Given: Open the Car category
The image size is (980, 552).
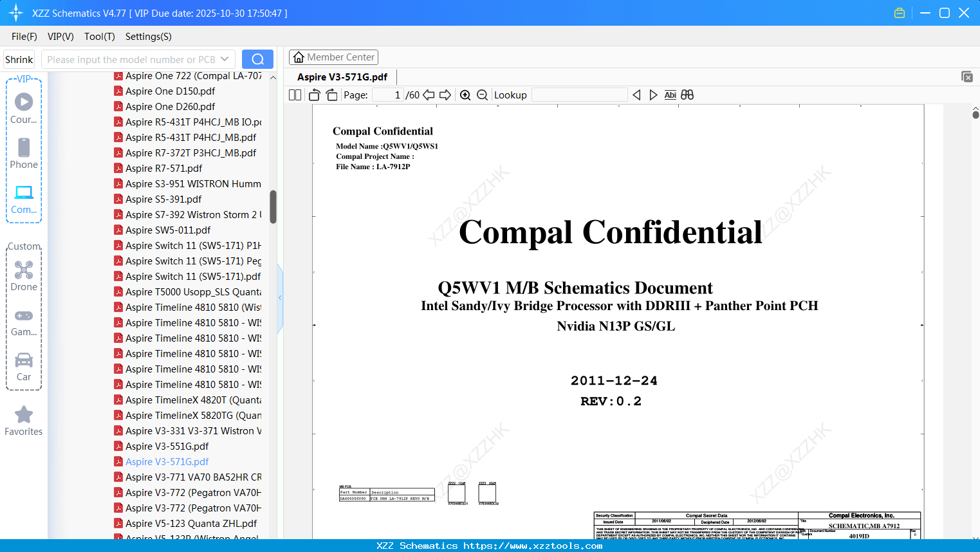Looking at the screenshot, I should coord(24,367).
